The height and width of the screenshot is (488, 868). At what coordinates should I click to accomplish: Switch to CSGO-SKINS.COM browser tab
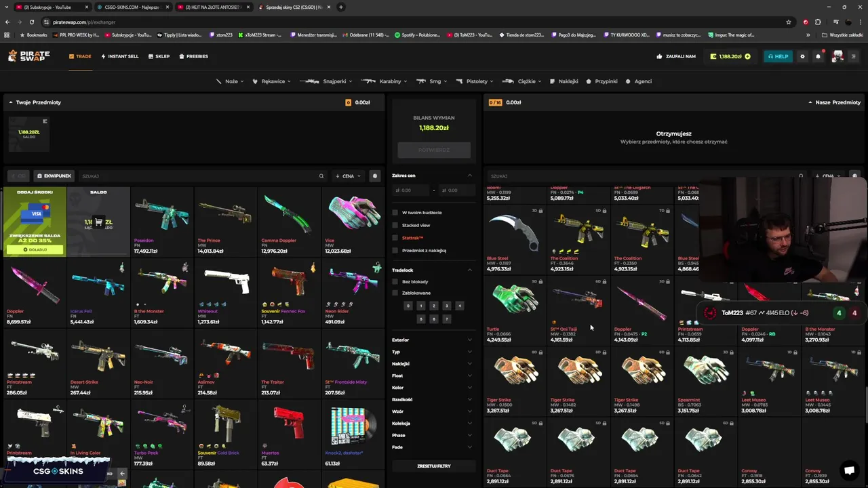(132, 7)
